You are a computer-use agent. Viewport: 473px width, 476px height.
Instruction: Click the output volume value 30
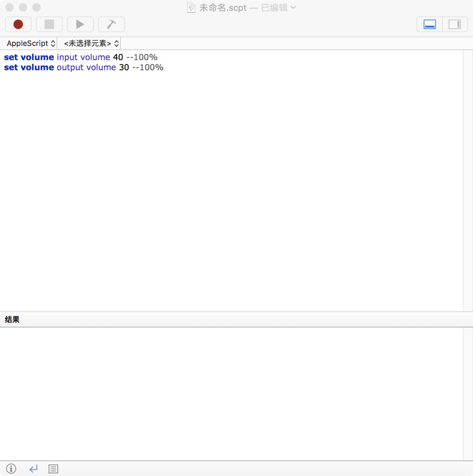[124, 67]
